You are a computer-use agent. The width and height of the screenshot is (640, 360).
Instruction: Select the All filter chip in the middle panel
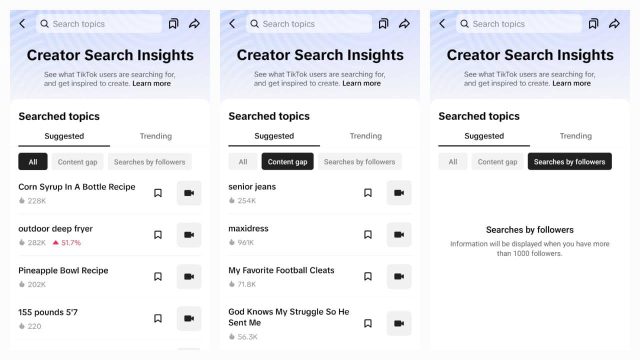[243, 162]
